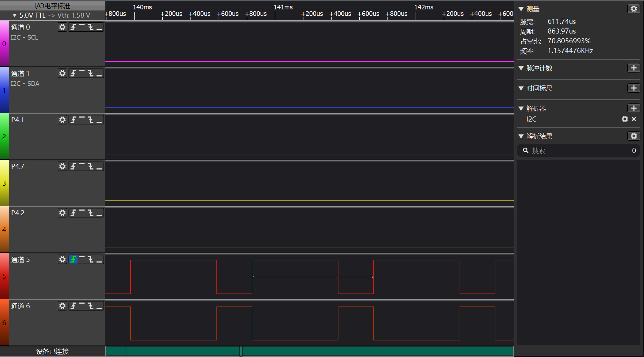Click the 占空比 70.8056993% value
This screenshot has width=644, height=357.
569,41
